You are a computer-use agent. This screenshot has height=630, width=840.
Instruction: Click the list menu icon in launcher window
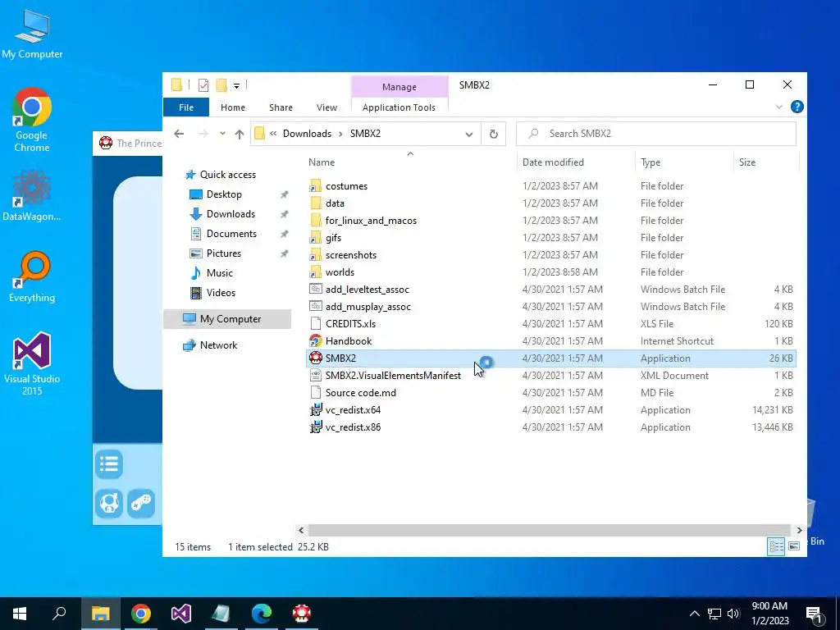(x=109, y=464)
